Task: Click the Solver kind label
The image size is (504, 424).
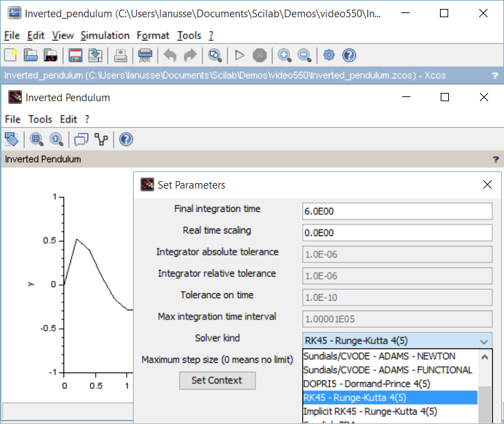Action: (218, 338)
